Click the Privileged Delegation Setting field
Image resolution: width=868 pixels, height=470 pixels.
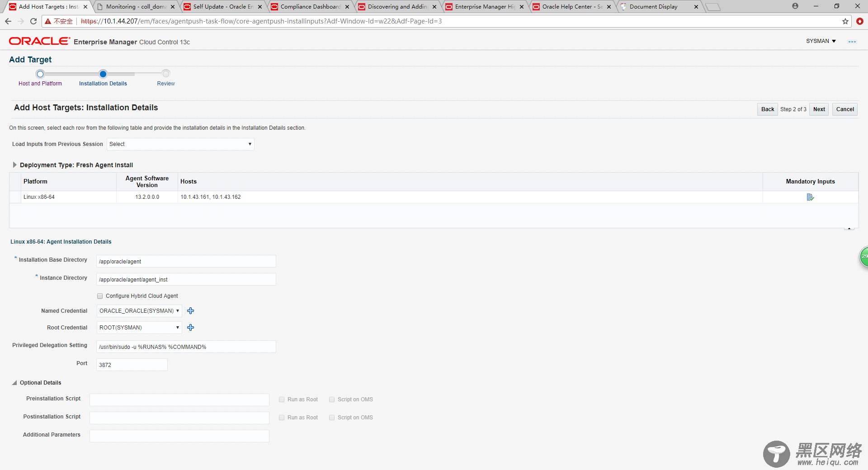click(186, 347)
